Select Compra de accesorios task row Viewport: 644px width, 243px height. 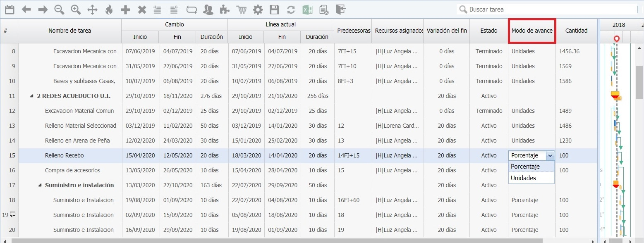pos(72,170)
